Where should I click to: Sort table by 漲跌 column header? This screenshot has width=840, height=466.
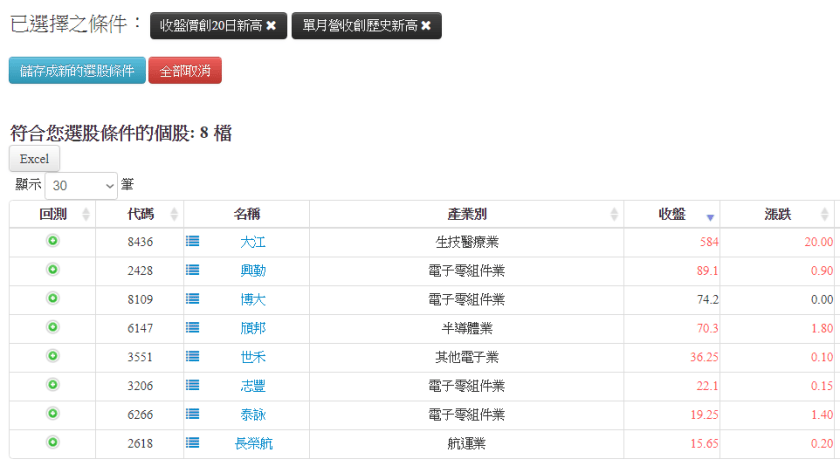[x=777, y=215]
